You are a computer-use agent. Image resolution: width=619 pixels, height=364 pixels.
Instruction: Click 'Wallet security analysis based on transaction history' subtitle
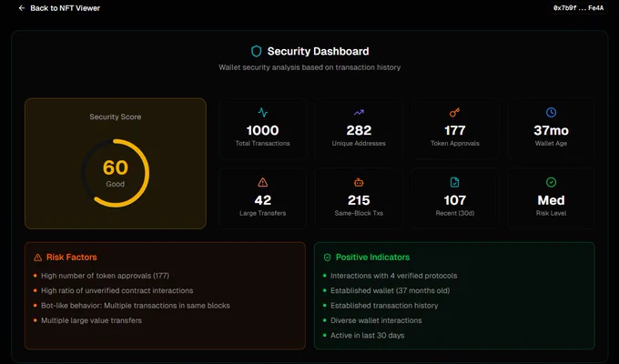309,67
